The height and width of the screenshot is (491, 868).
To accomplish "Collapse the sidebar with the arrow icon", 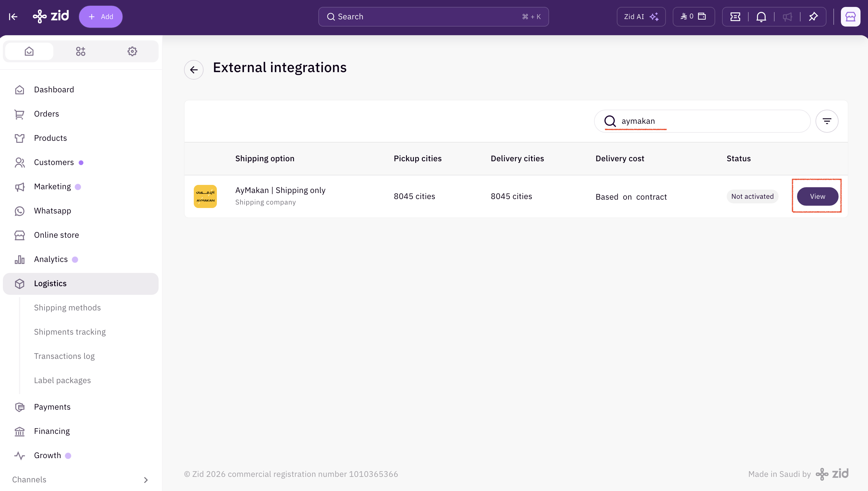I will (x=13, y=16).
